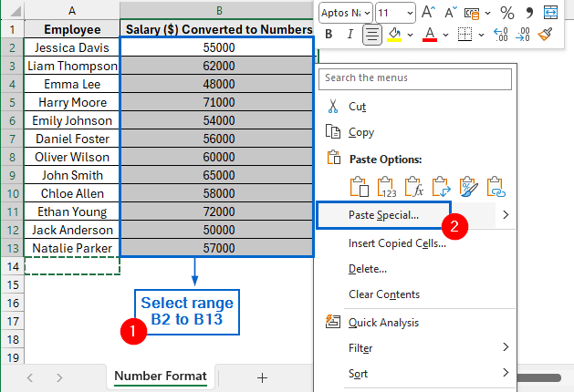The width and height of the screenshot is (574, 392).
Task: Select row 14 header
Action: 13,266
